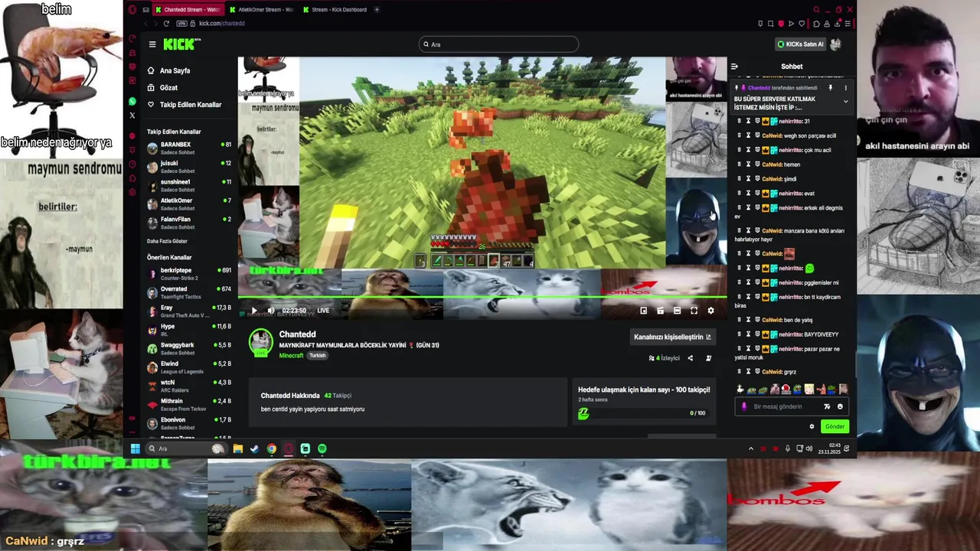Screen dimensions: 980x551
Task: Open File Explorer from taskbar
Action: [238, 448]
